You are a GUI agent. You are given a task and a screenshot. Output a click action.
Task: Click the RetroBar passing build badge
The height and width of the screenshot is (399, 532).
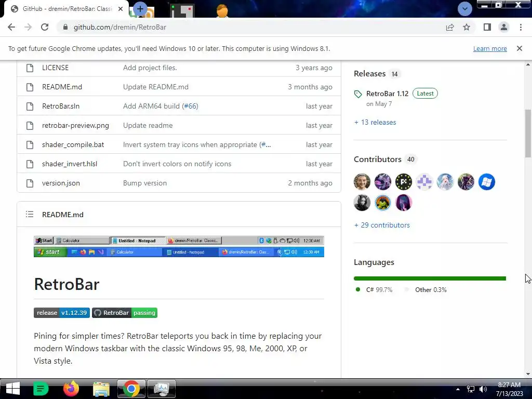click(x=125, y=313)
